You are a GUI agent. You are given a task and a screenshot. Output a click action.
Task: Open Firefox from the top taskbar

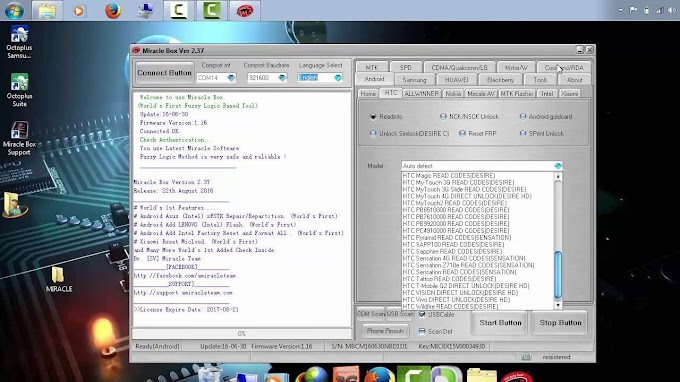point(113,10)
